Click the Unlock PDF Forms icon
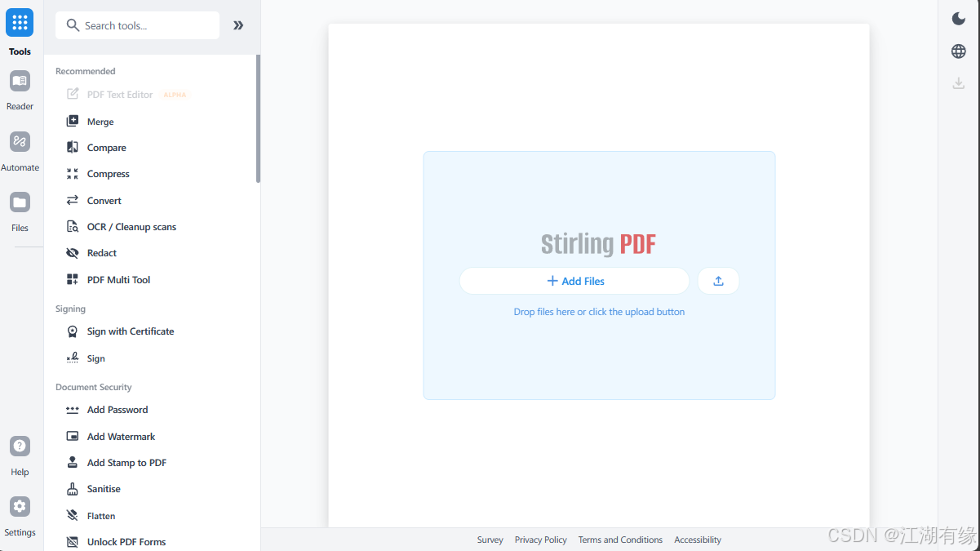Image resolution: width=980 pixels, height=551 pixels. pyautogui.click(x=73, y=541)
